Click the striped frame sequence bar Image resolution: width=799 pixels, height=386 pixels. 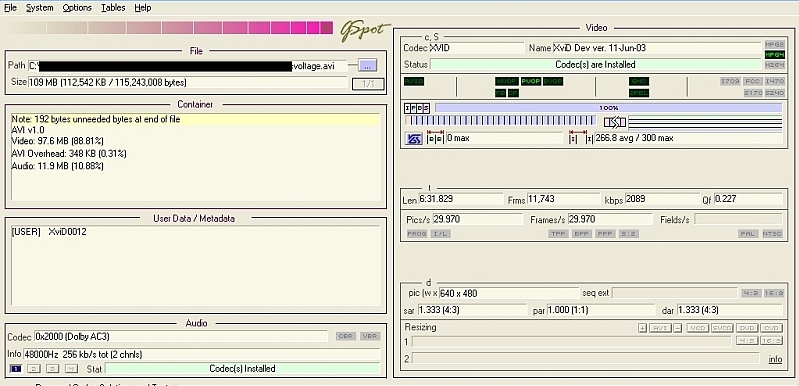click(x=500, y=121)
